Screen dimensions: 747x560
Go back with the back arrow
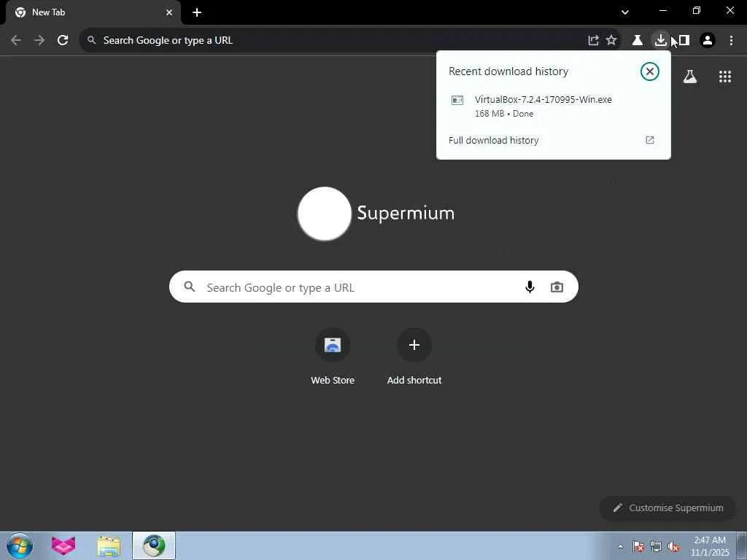16,41
